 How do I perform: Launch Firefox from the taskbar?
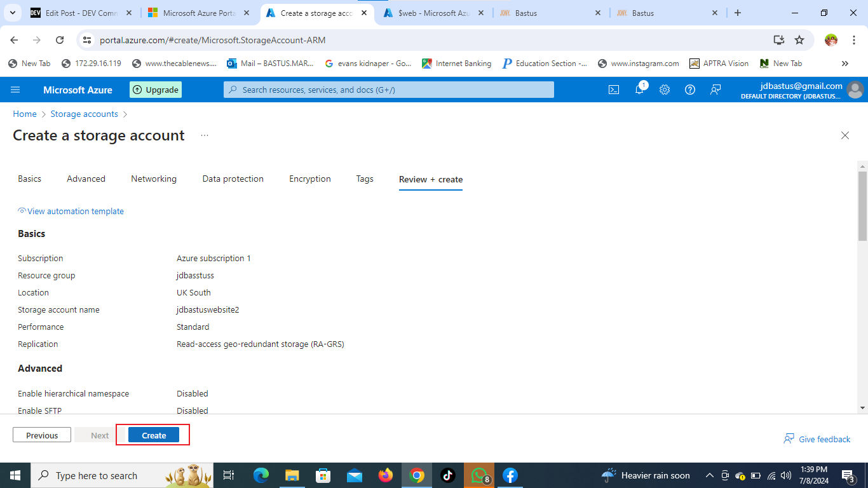tap(386, 475)
